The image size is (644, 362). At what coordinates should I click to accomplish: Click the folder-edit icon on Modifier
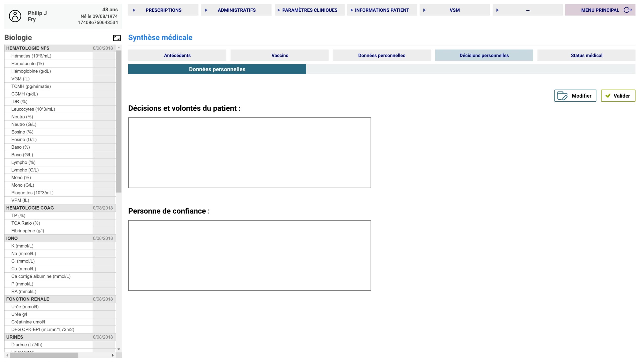pos(562,96)
